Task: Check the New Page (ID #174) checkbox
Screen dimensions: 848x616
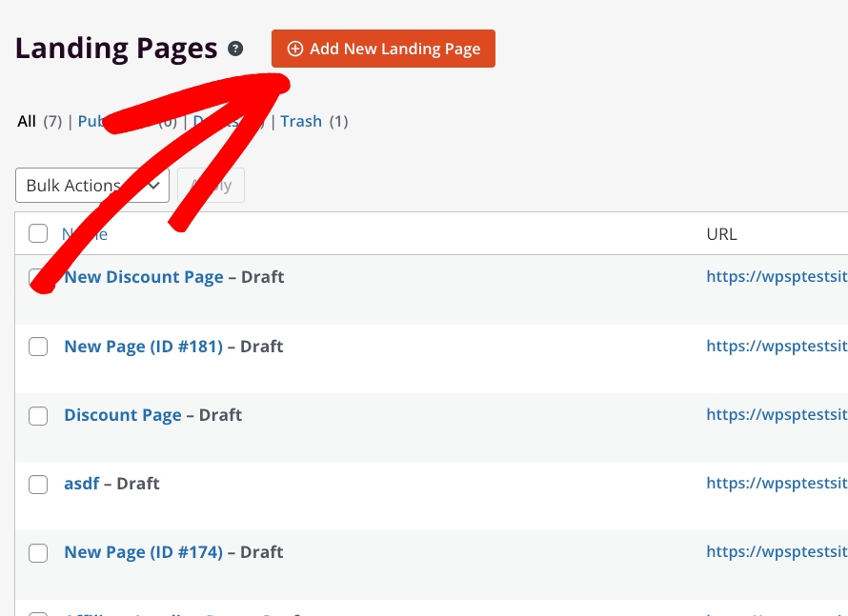Action: 38,552
